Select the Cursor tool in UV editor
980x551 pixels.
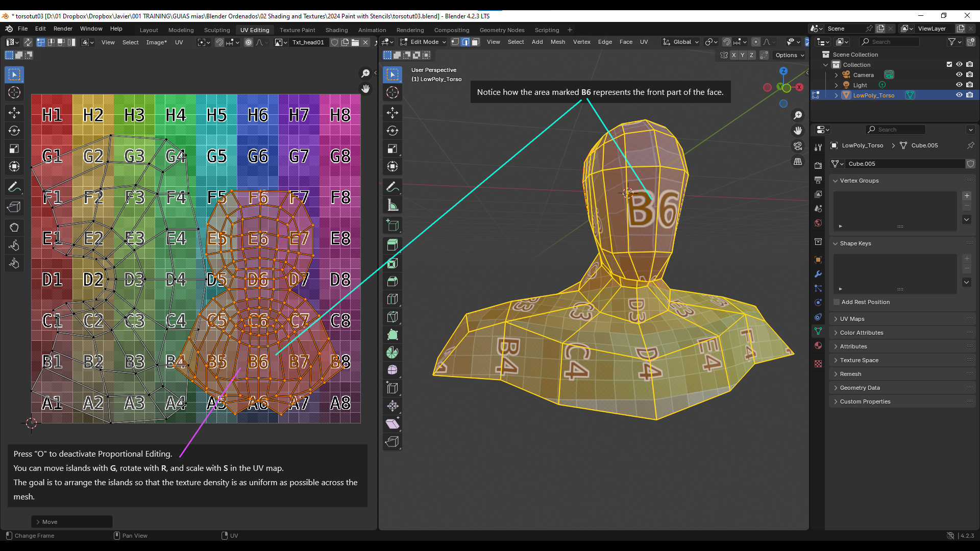coord(14,92)
